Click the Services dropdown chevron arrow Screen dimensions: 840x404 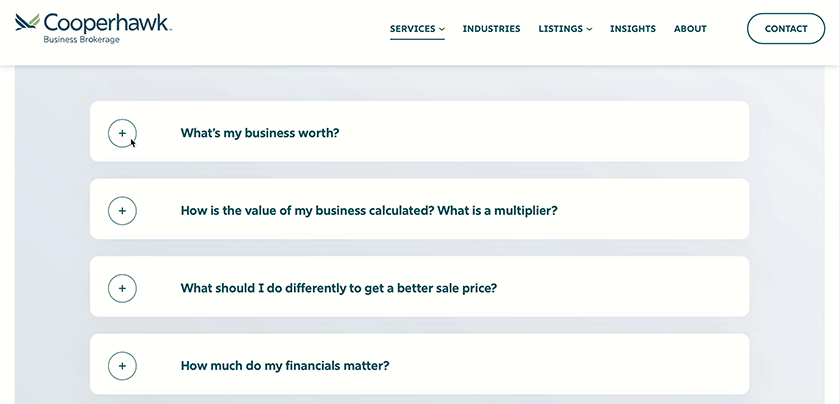tap(442, 29)
